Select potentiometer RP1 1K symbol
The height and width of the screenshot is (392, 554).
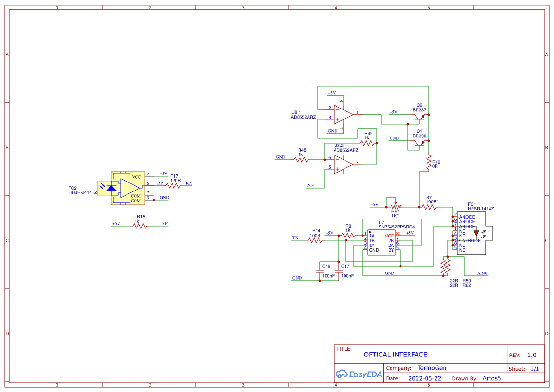pyautogui.click(x=395, y=207)
